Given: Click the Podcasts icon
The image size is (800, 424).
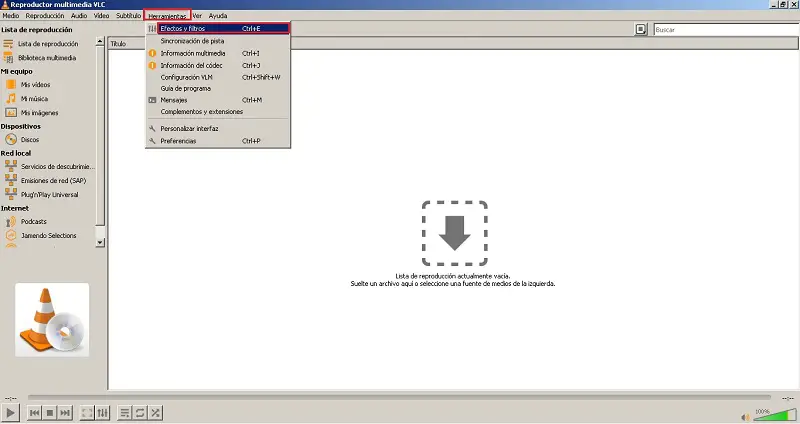Looking at the screenshot, I should point(11,221).
